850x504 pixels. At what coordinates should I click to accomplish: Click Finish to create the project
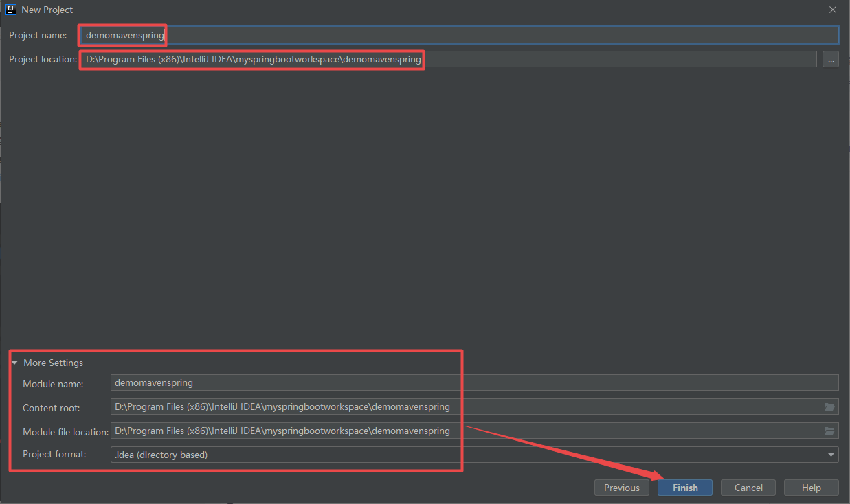click(x=685, y=488)
